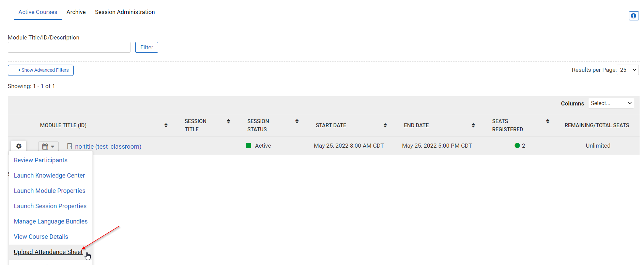Open the calendar icon dropdown in the row
Screen dimensions: 644x265
click(48, 146)
